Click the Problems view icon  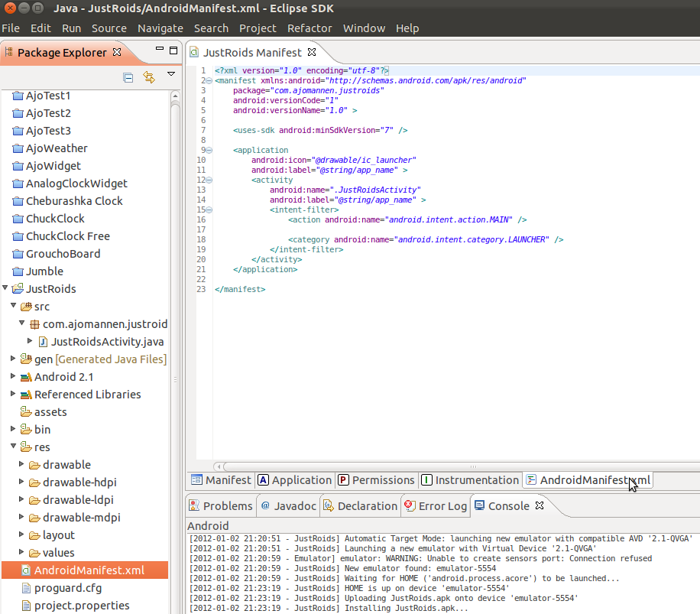pyautogui.click(x=194, y=505)
